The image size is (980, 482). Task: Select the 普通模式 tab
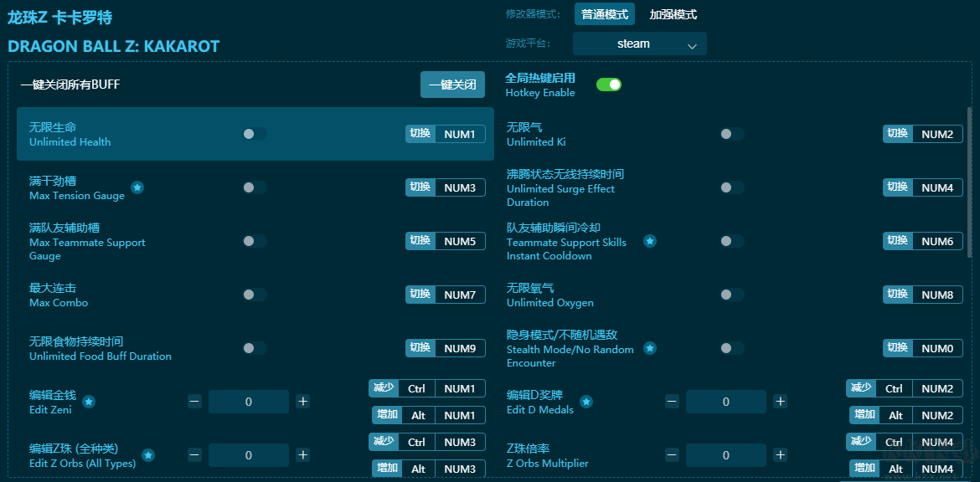(604, 14)
